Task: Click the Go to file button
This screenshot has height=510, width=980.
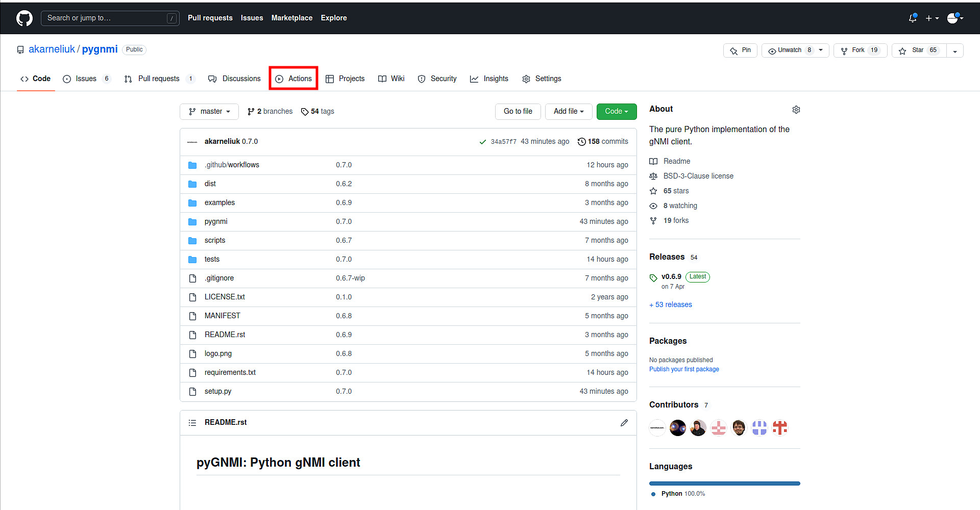Action: pyautogui.click(x=518, y=111)
